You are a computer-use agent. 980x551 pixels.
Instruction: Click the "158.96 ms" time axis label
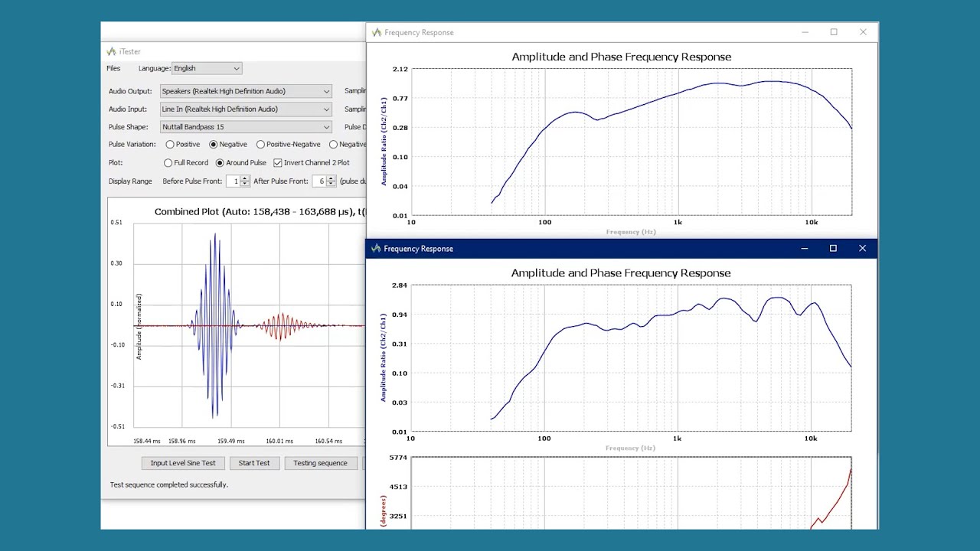pyautogui.click(x=182, y=442)
